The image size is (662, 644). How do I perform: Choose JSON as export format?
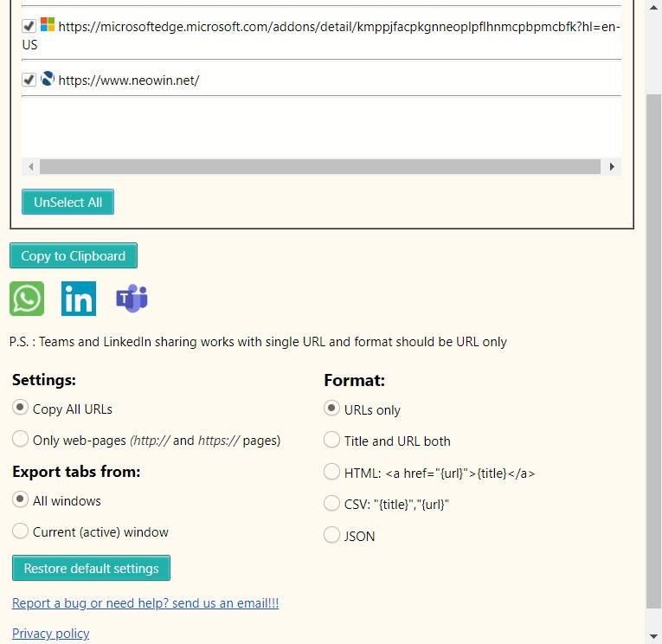(x=331, y=535)
